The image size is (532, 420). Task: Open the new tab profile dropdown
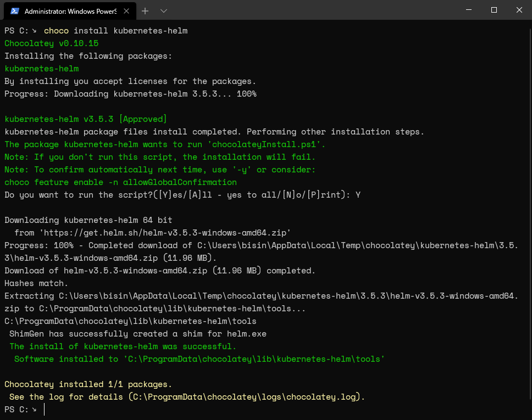[164, 11]
